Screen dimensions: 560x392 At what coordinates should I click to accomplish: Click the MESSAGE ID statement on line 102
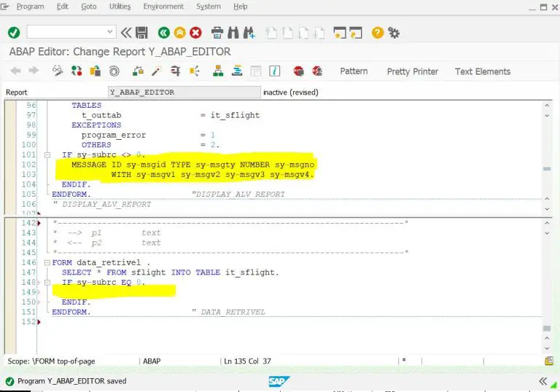(192, 165)
